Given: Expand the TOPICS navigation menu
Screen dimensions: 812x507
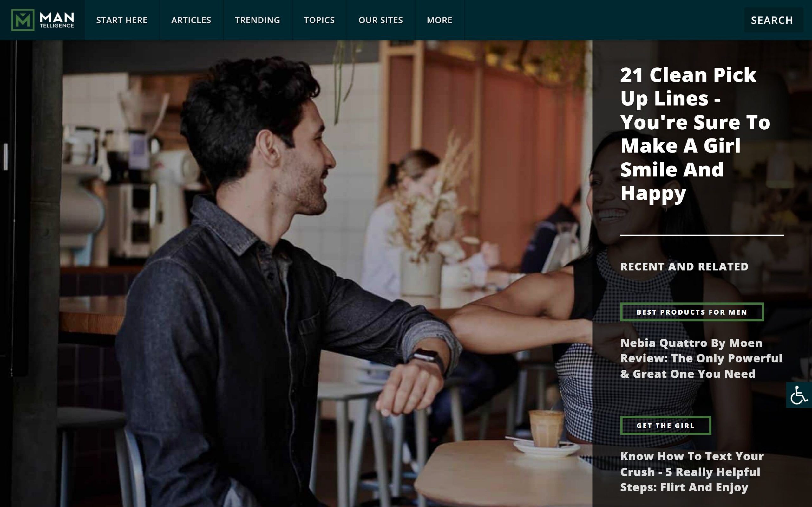Looking at the screenshot, I should [319, 20].
